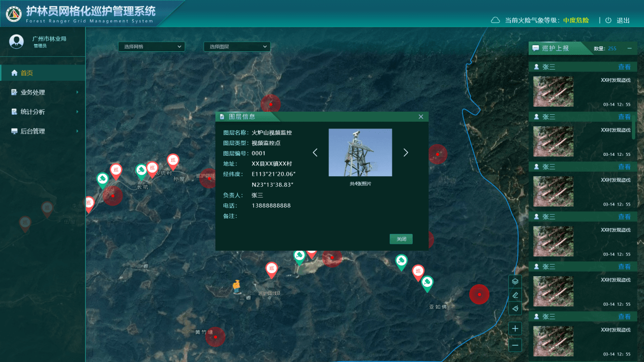This screenshot has width=644, height=362.
Task: Select the orange ranger figure above 三鳜
Action: [x=236, y=287]
